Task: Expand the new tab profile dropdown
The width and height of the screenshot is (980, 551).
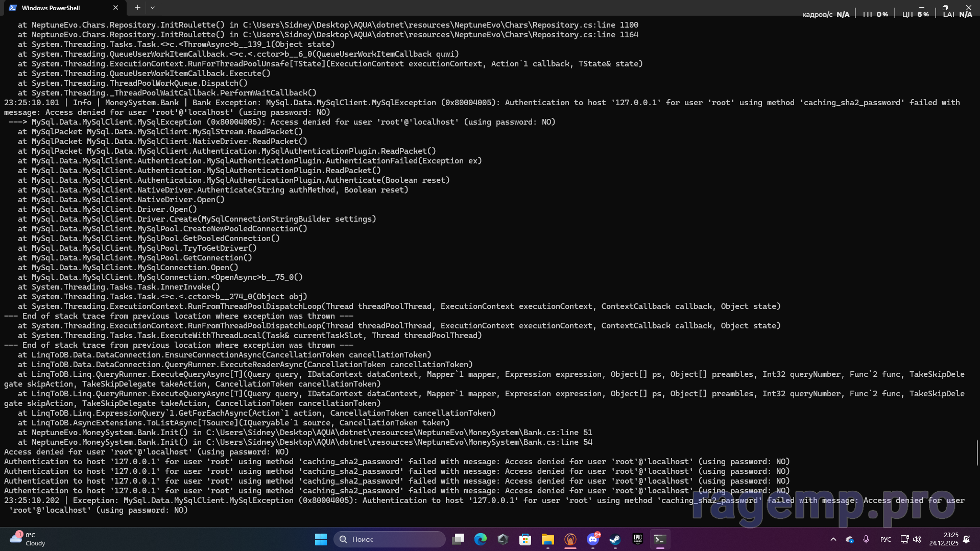Action: 153,8
